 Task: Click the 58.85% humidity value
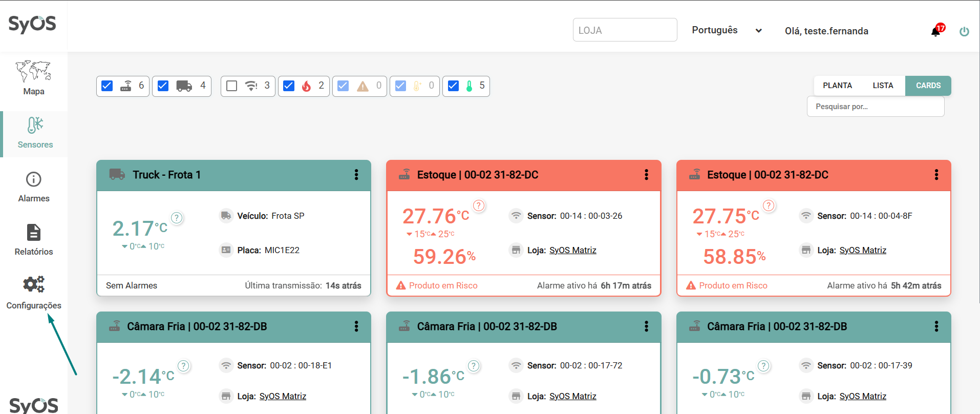(734, 256)
